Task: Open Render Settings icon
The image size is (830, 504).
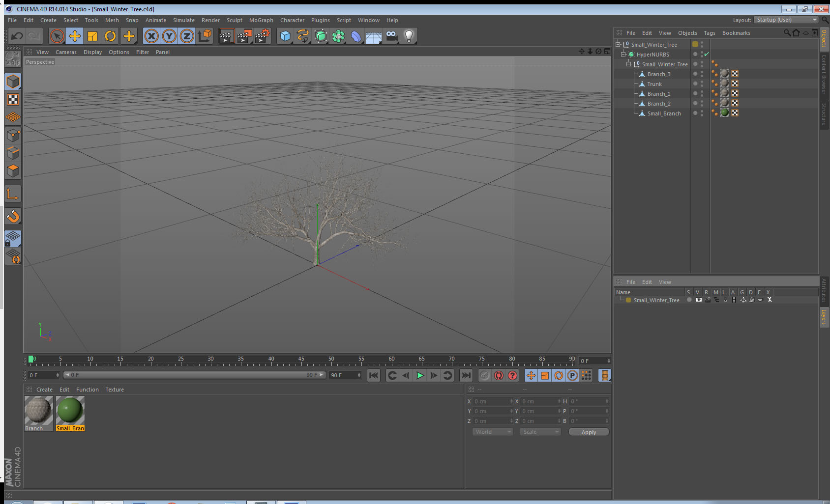Action: [263, 36]
